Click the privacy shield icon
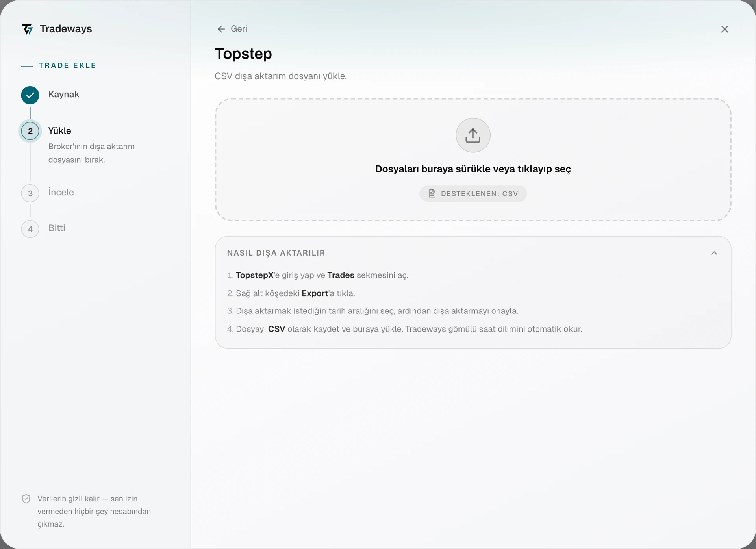756x549 pixels. [x=26, y=499]
